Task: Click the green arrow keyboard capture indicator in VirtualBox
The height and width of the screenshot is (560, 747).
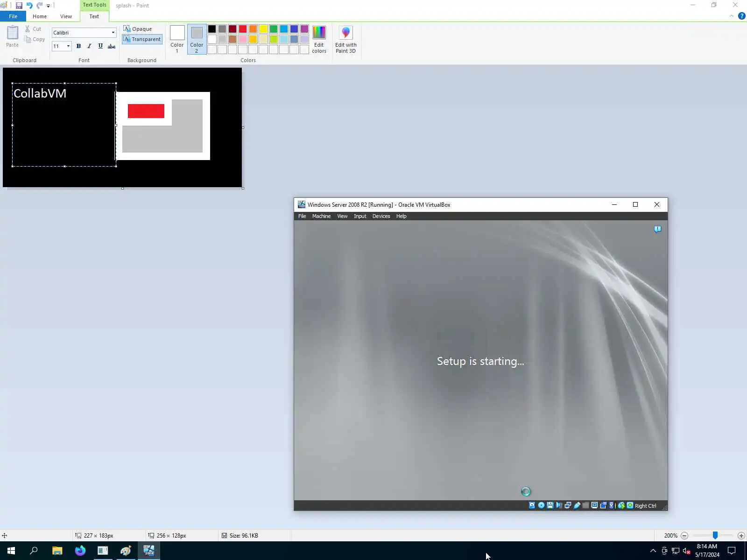Action: [630, 505]
